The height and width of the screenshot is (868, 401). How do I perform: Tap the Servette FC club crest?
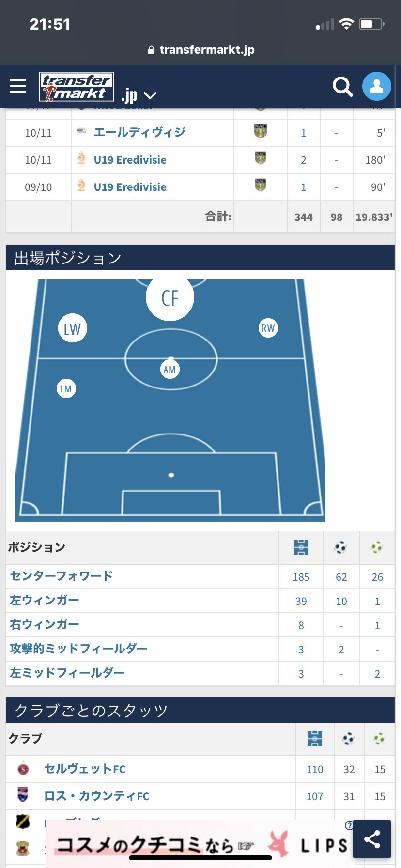click(x=23, y=769)
